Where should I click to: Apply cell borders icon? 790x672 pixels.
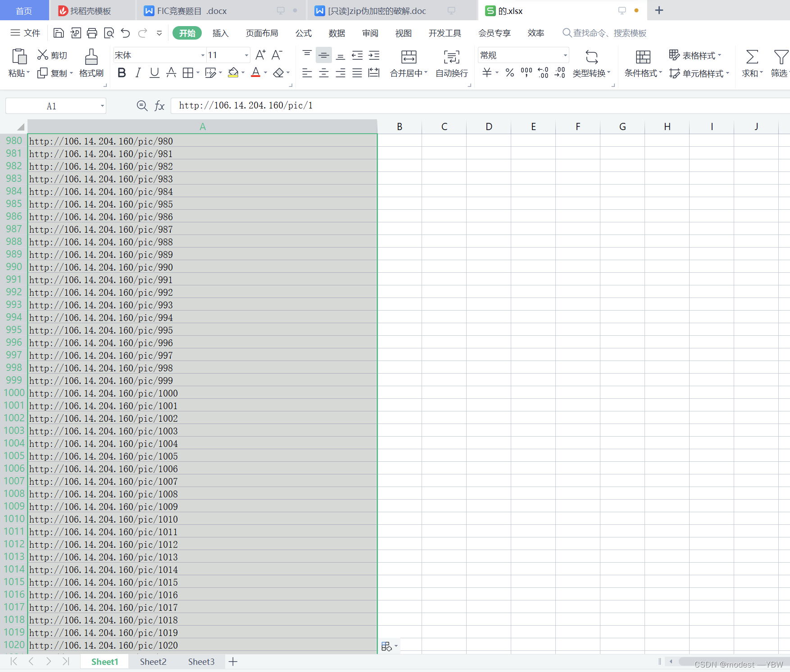pyautogui.click(x=188, y=72)
